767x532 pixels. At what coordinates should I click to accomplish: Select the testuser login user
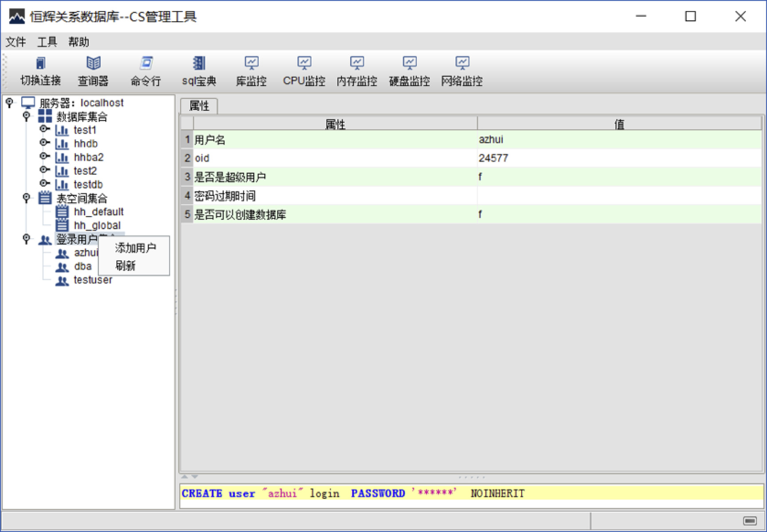[93, 280]
